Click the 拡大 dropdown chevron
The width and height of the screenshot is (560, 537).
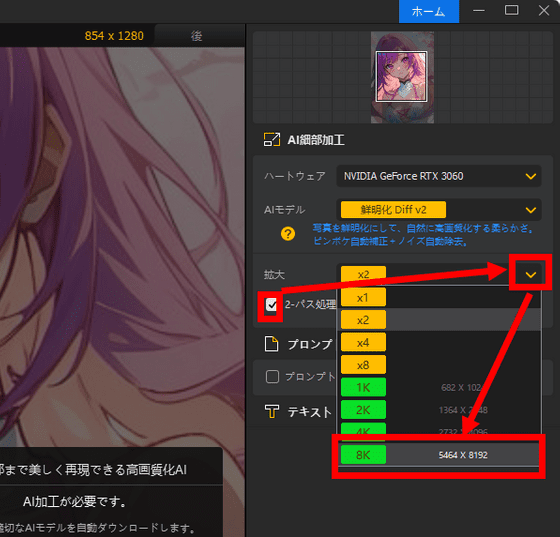pos(531,275)
